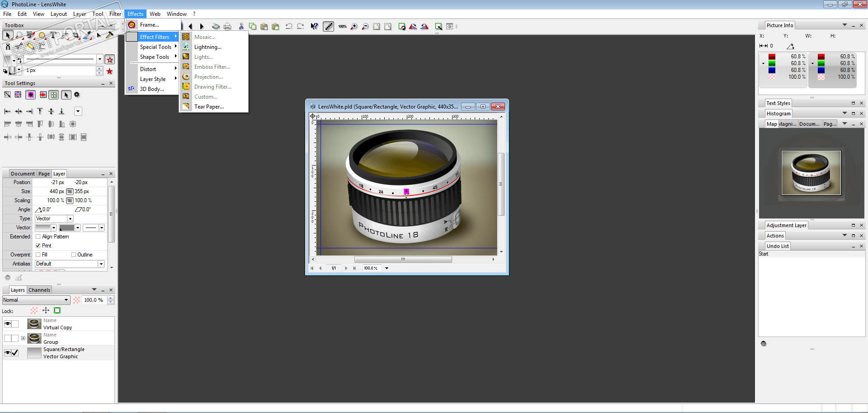Expand the Group layer
This screenshot has width=868, height=413.
(x=23, y=338)
